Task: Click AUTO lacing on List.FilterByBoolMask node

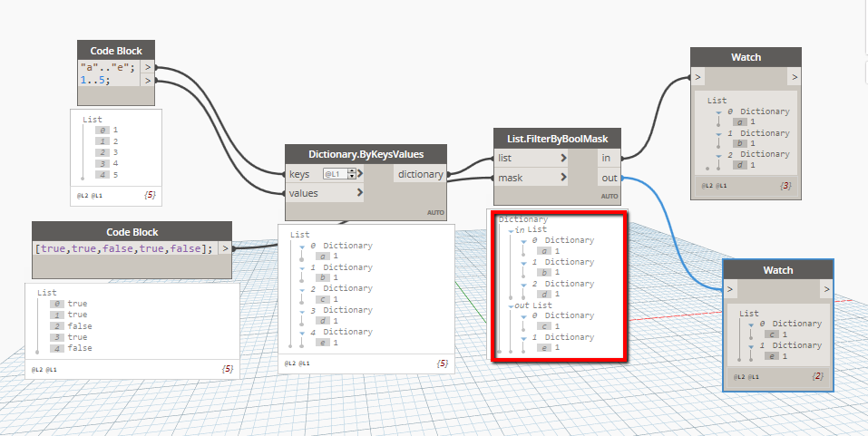Action: pyautogui.click(x=610, y=197)
